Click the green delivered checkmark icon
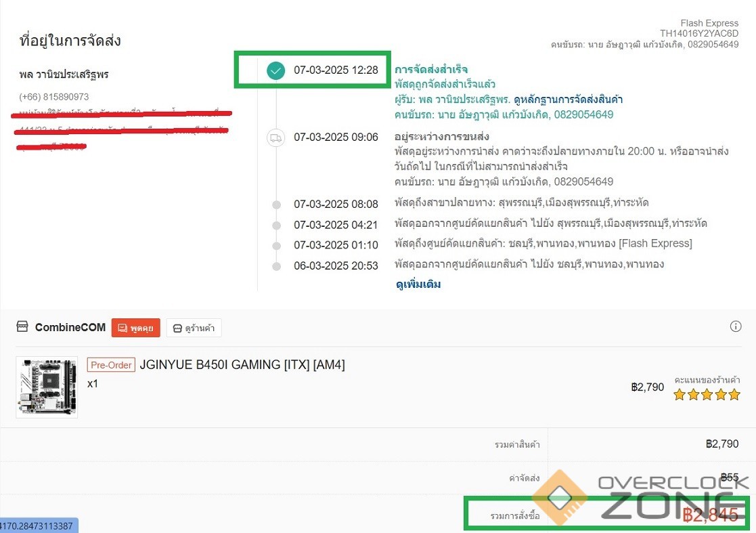Viewport: 756px width, 533px height. coord(275,70)
